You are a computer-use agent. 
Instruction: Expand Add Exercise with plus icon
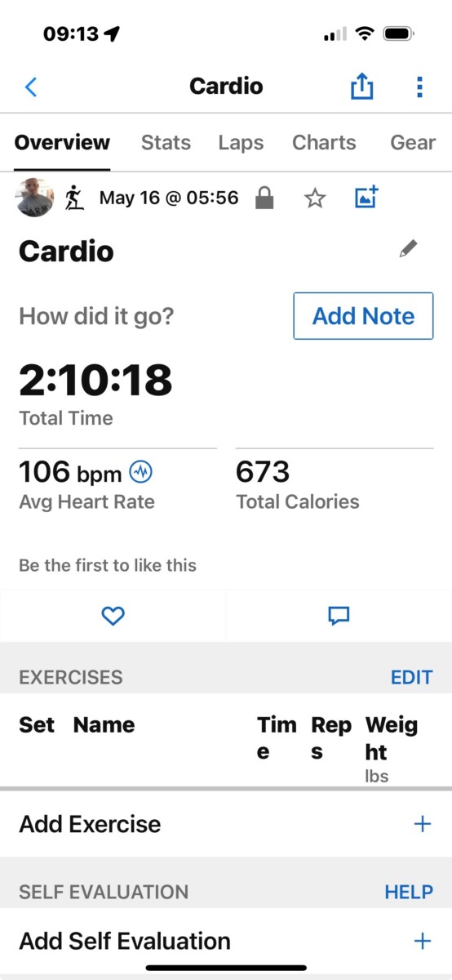pyautogui.click(x=423, y=824)
